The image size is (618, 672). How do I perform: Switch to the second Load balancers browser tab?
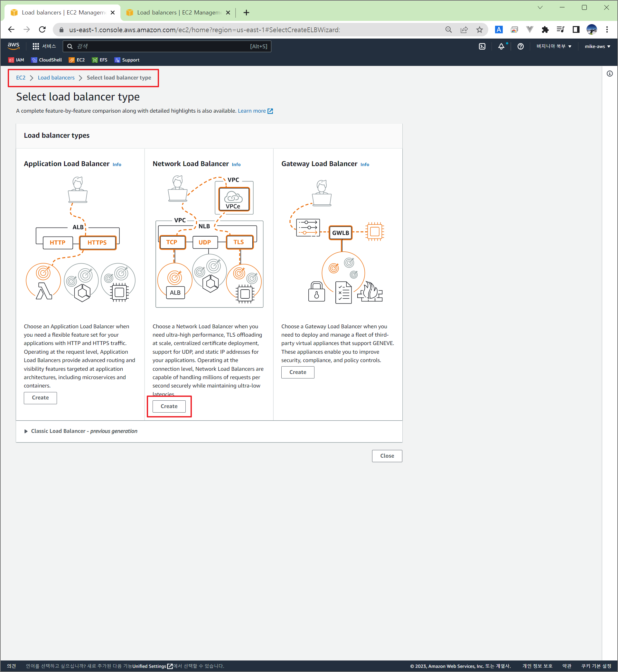pyautogui.click(x=178, y=13)
